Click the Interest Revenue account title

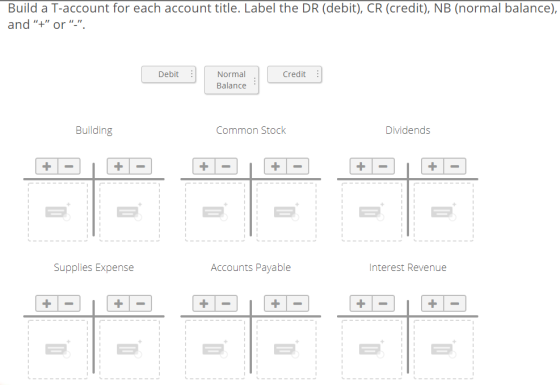click(408, 268)
